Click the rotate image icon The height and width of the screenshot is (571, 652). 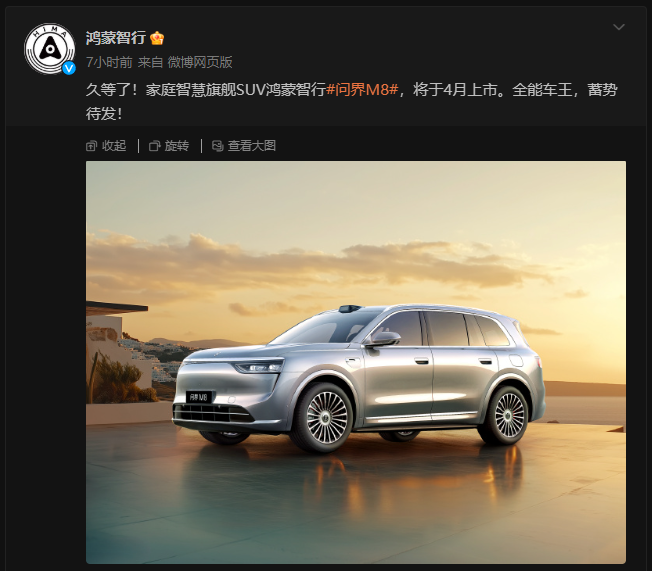click(x=155, y=146)
